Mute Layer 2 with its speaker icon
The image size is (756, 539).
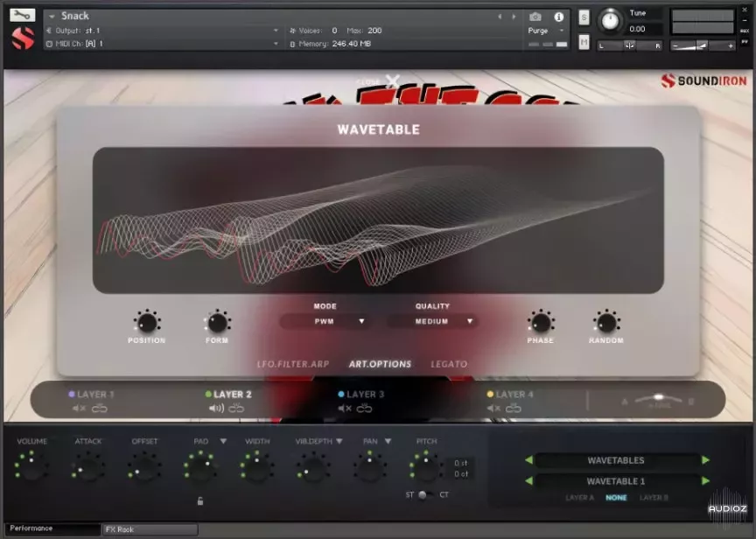tap(217, 406)
